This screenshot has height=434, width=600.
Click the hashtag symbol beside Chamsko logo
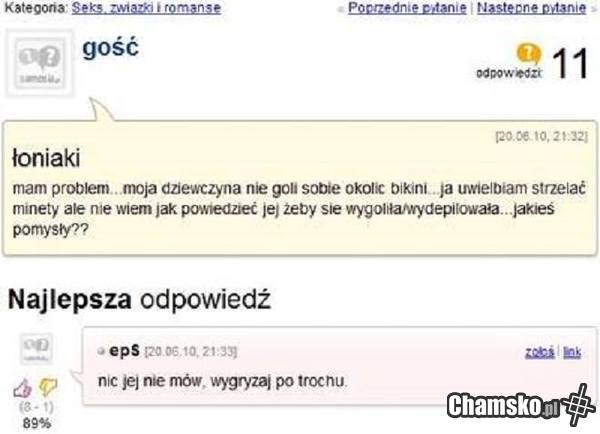click(578, 405)
